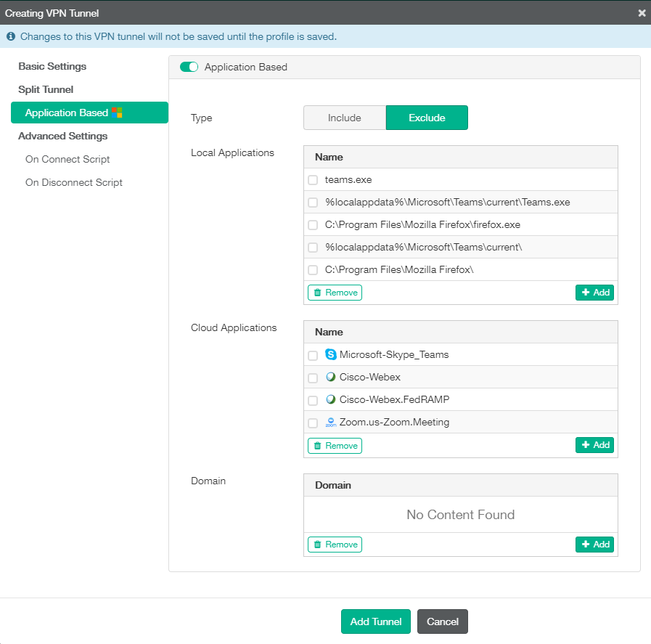Viewport: 651px width, 644px height.
Task: Click the Zoom icon beside Zoom.us-Zoom.Meeting
Action: [331, 422]
